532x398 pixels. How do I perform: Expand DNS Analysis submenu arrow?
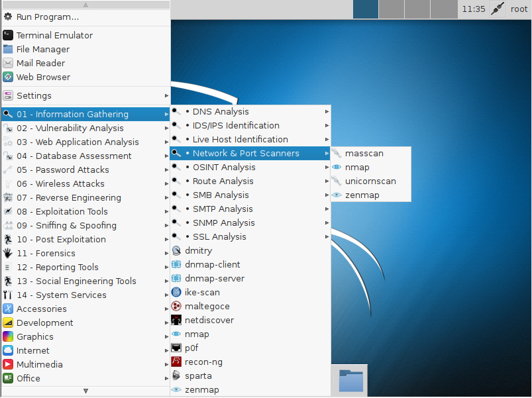click(x=327, y=111)
